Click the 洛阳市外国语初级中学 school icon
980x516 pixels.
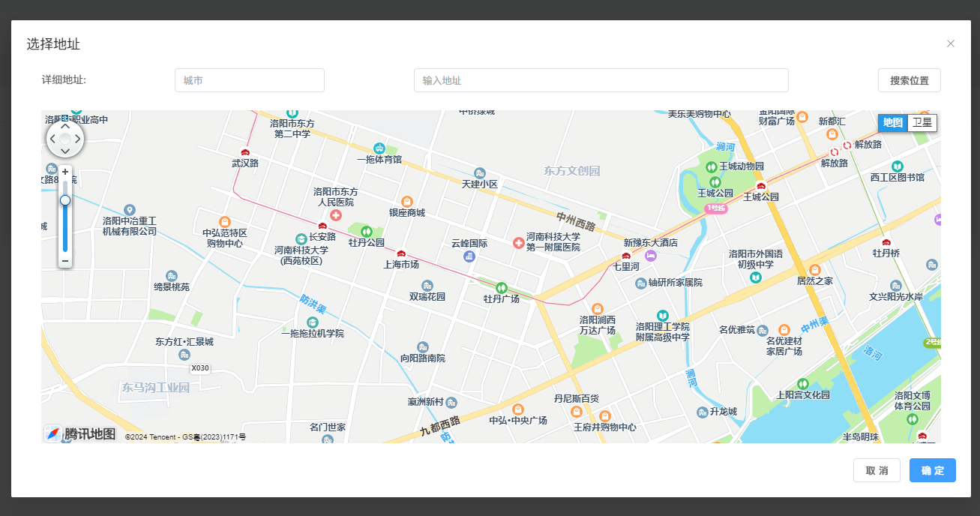point(756,277)
